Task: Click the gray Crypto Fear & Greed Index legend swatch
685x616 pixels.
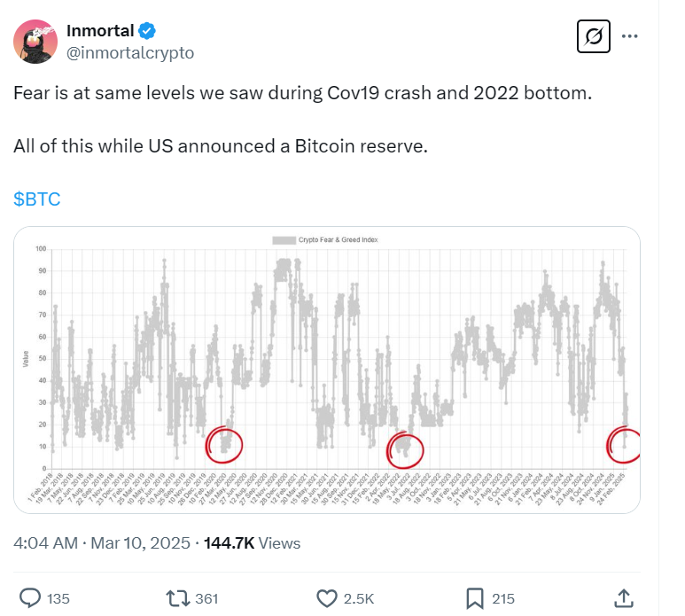Action: pos(284,240)
